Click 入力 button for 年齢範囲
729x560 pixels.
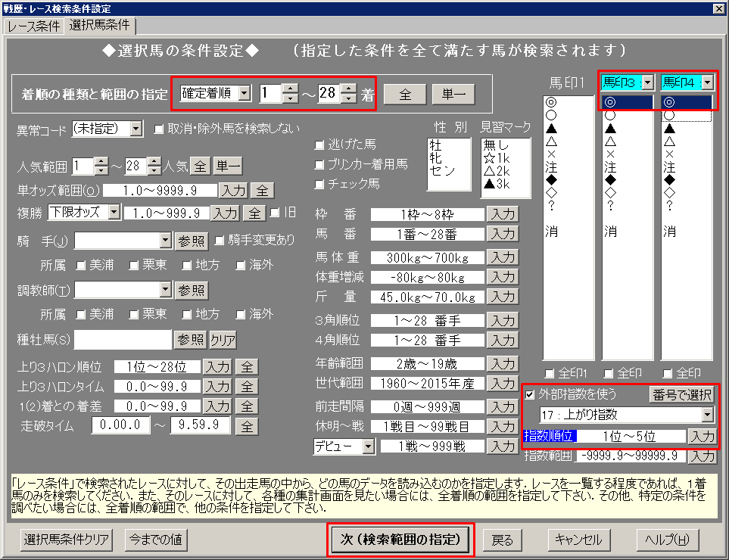click(503, 364)
